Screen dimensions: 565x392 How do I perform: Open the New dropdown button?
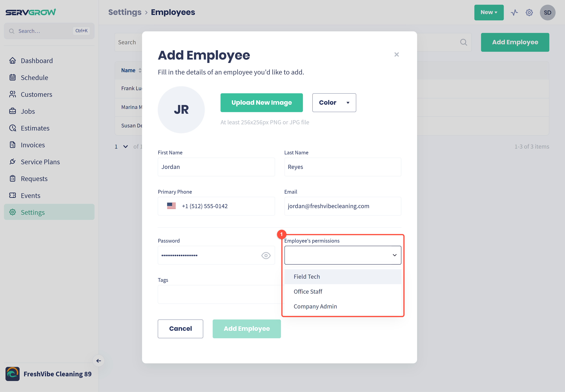pyautogui.click(x=489, y=13)
